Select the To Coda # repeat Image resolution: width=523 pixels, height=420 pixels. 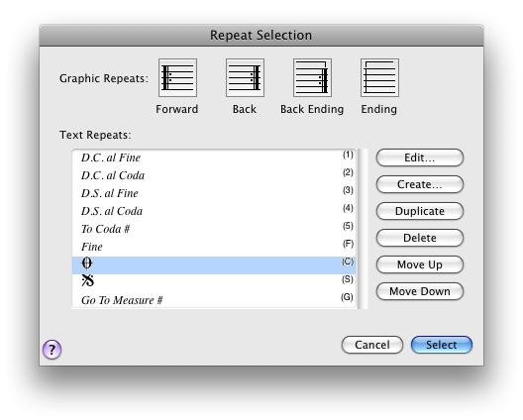pos(214,229)
